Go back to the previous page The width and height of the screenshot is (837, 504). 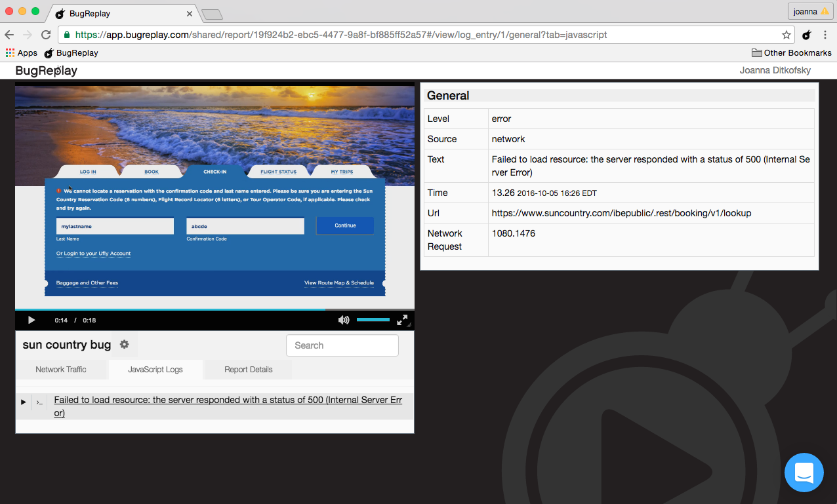click(9, 35)
